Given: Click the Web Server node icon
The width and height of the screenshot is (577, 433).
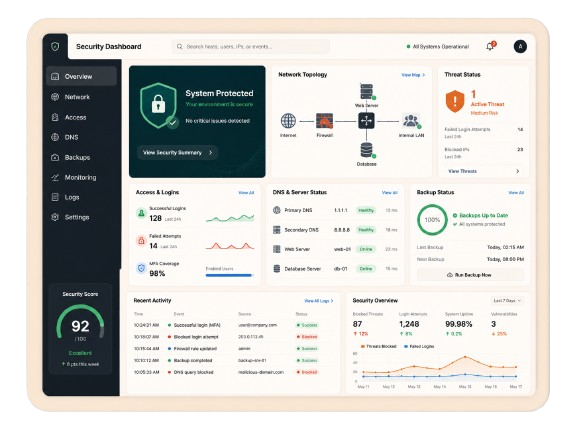Looking at the screenshot, I should click(x=367, y=91).
